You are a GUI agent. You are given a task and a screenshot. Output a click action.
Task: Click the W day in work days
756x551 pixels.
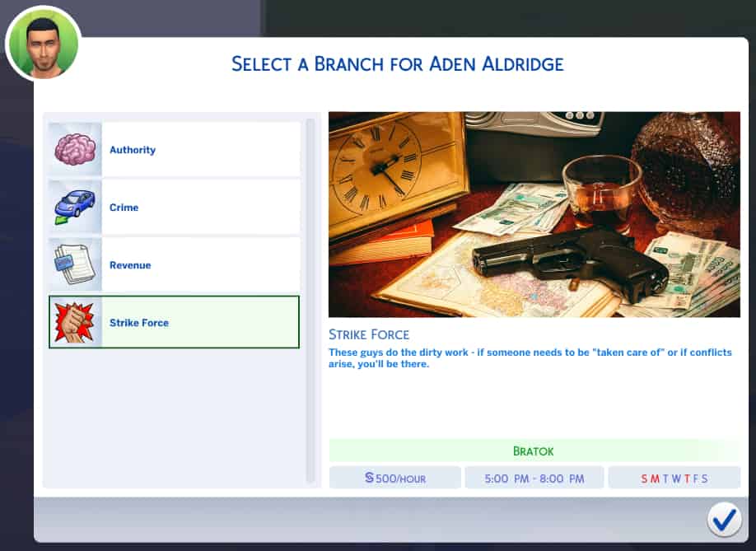676,479
